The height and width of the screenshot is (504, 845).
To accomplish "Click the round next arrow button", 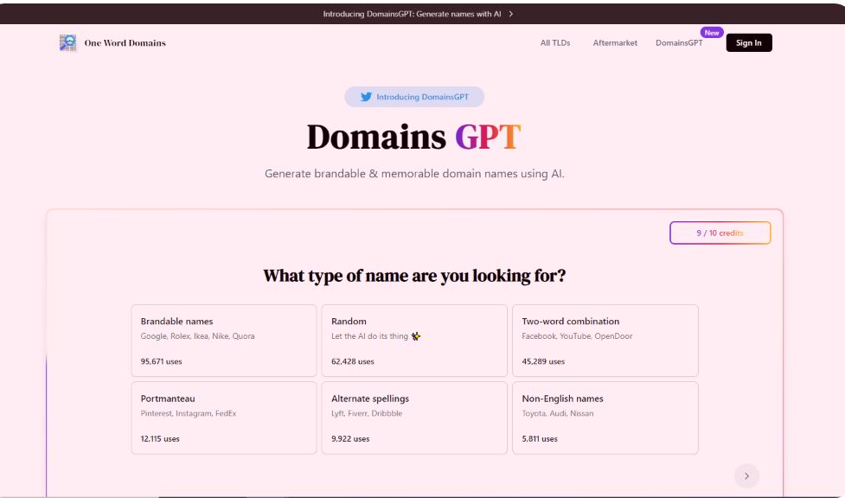I will click(746, 476).
